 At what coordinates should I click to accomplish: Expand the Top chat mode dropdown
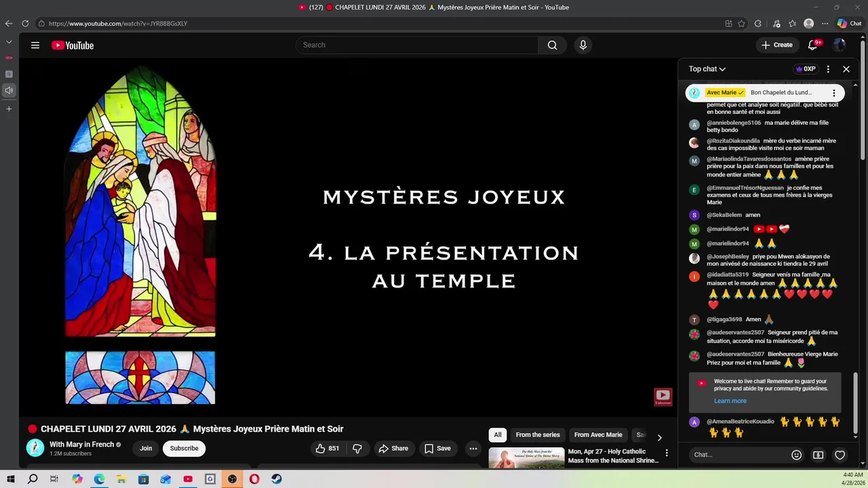pyautogui.click(x=707, y=69)
